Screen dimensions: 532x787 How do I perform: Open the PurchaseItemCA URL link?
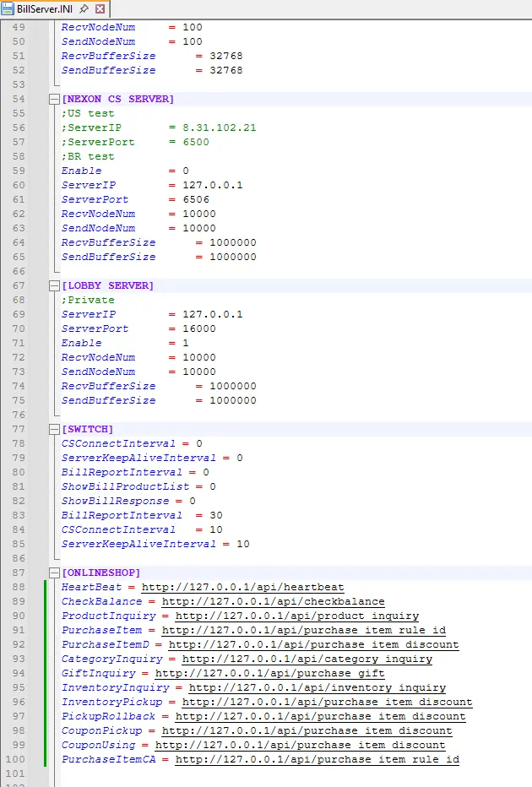[318, 759]
